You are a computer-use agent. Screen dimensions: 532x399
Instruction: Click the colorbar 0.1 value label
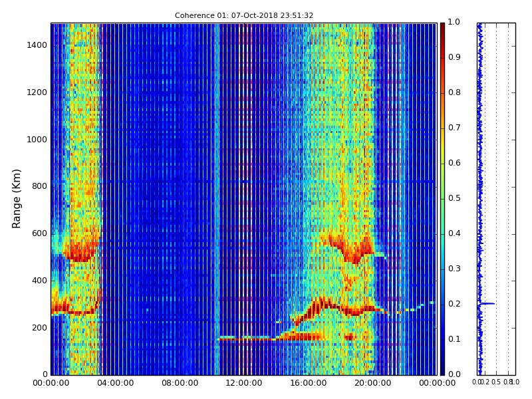454,339
